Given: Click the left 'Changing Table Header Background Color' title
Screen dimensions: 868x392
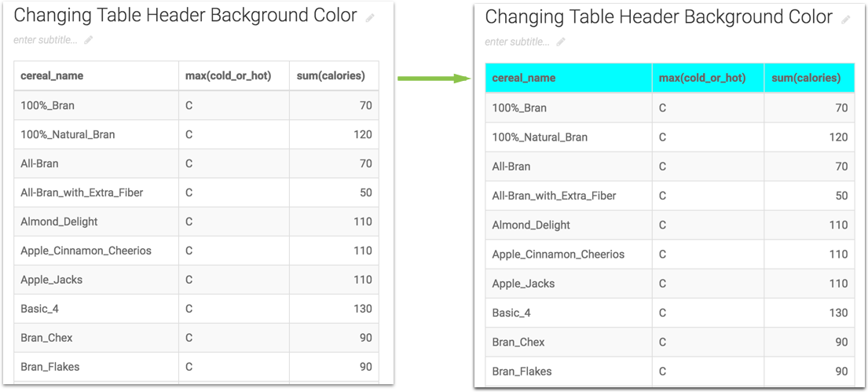Looking at the screenshot, I should tap(185, 16).
